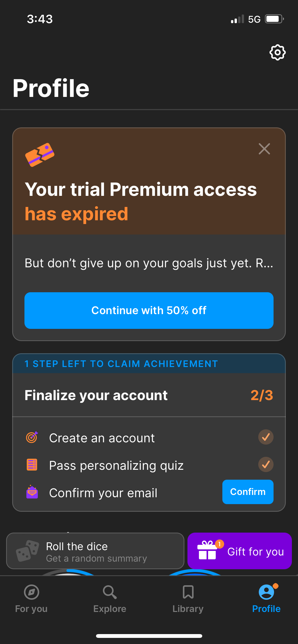Image resolution: width=298 pixels, height=644 pixels.
Task: Open the settings gear at the top
Action: click(277, 53)
